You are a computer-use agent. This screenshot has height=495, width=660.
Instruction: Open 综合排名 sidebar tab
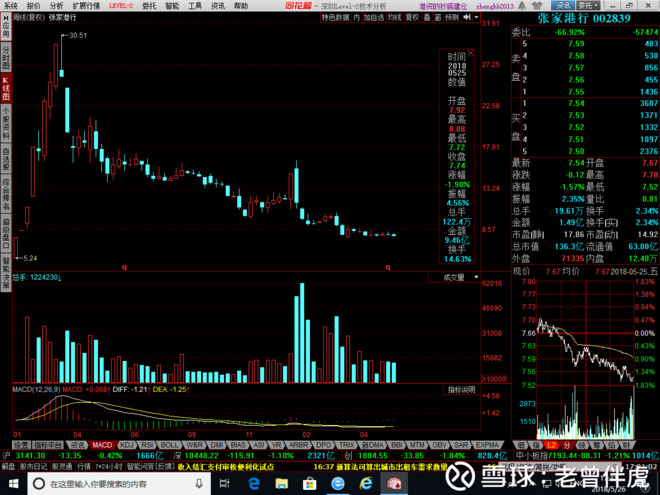point(6,195)
